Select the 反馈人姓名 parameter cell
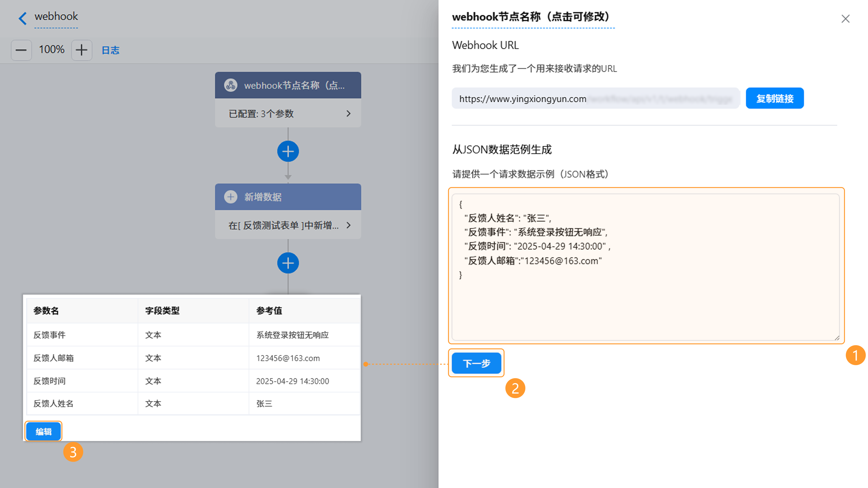 pos(82,404)
